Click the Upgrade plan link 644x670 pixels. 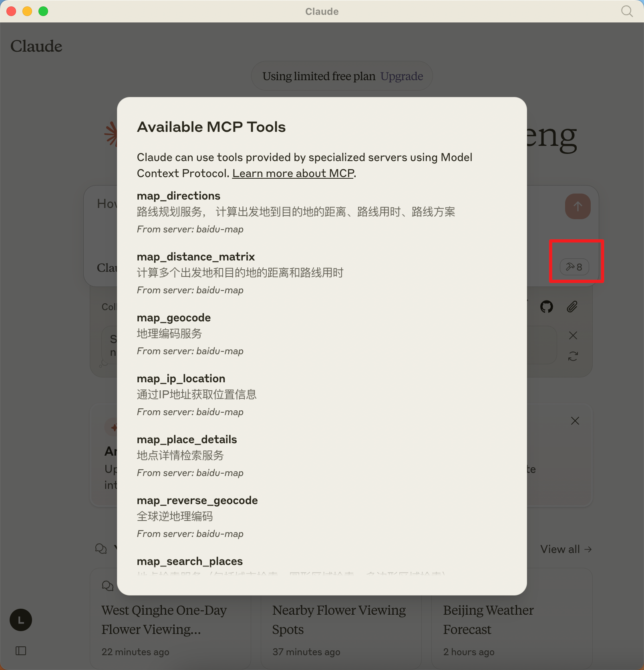click(x=402, y=76)
